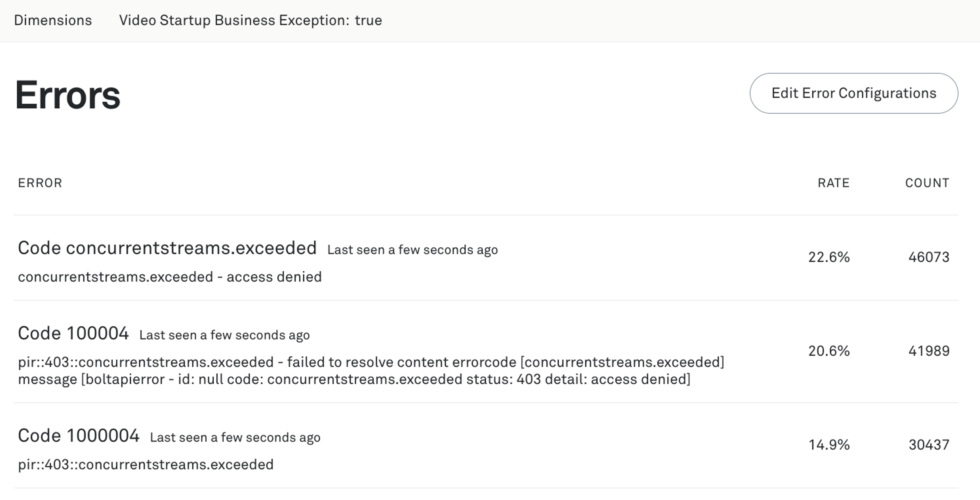Click Last seen timestamp for Code 100004

224,335
